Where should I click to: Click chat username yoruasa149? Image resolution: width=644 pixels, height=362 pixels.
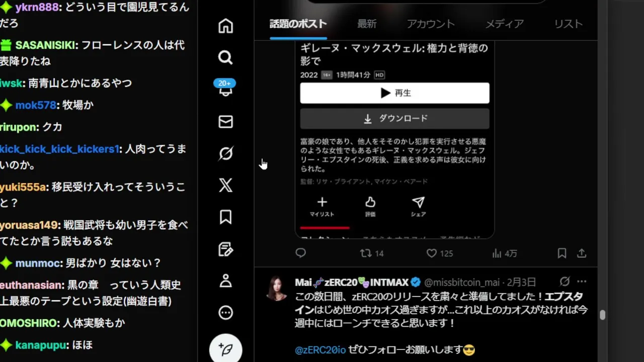click(29, 225)
